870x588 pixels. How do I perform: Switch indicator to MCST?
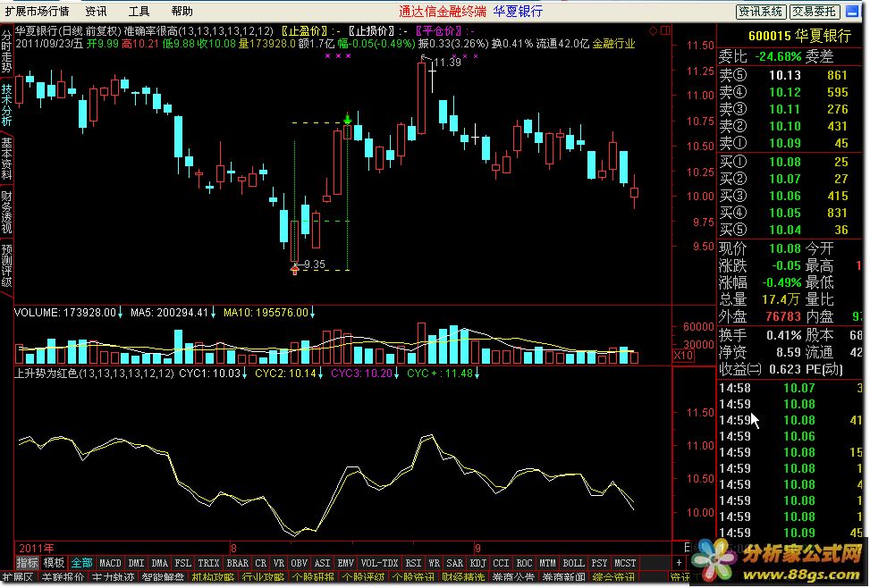point(625,563)
